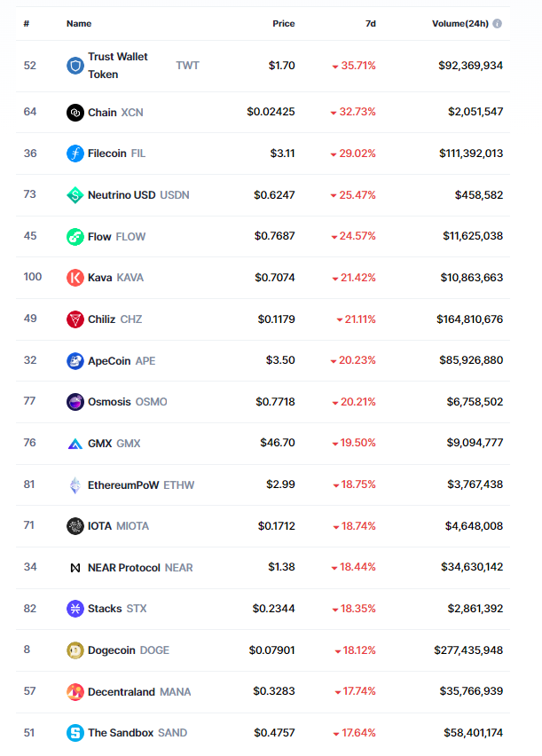Viewport: 542px width, 756px height.
Task: Click the Neutrino USD logo icon
Action: point(75,195)
